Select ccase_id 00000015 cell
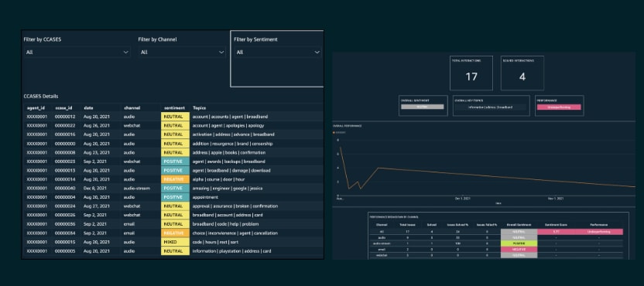 [x=65, y=242]
